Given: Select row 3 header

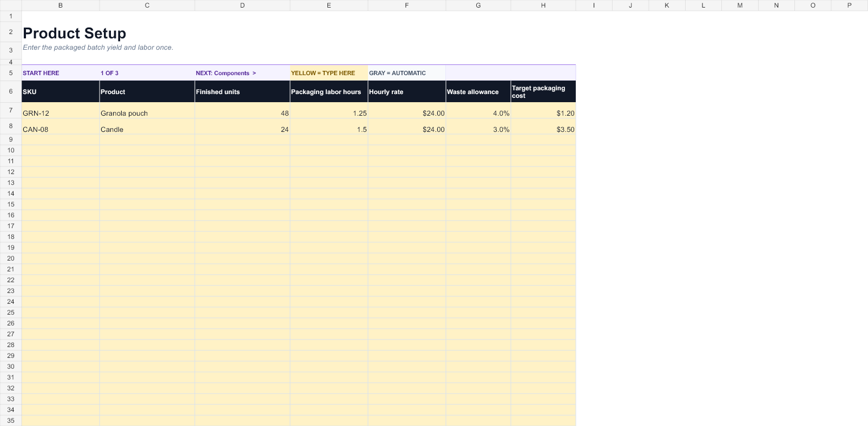Looking at the screenshot, I should tap(11, 50).
